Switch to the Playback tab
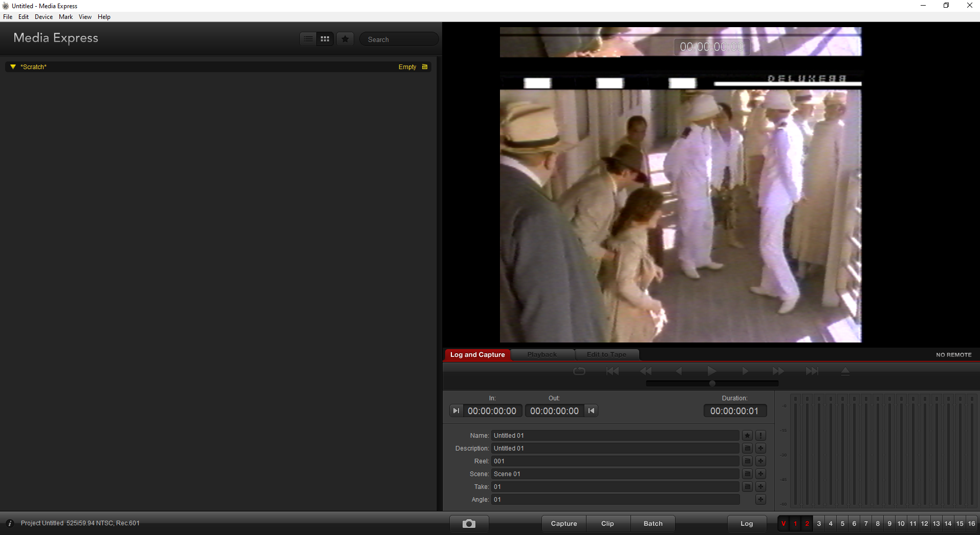The height and width of the screenshot is (535, 980). coord(542,355)
